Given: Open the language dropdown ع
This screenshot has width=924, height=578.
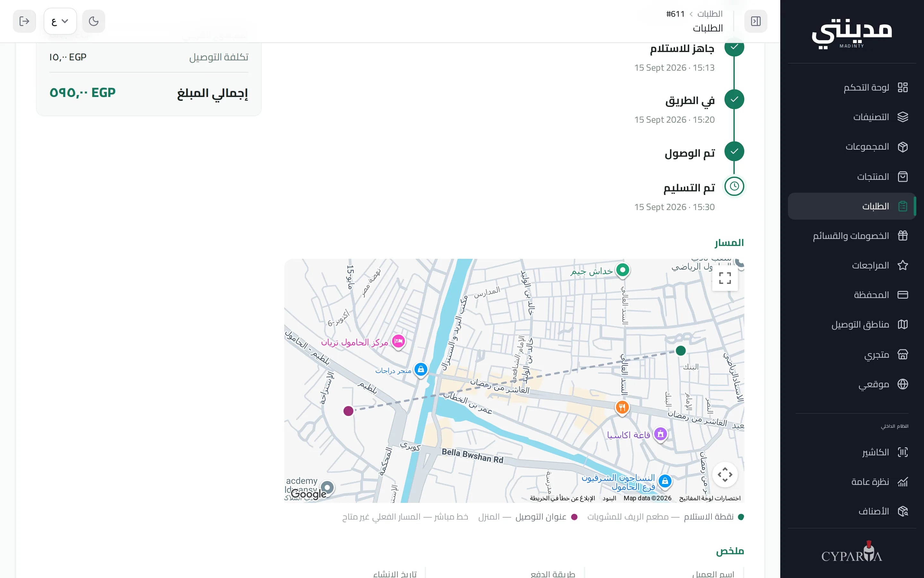Looking at the screenshot, I should point(60,21).
